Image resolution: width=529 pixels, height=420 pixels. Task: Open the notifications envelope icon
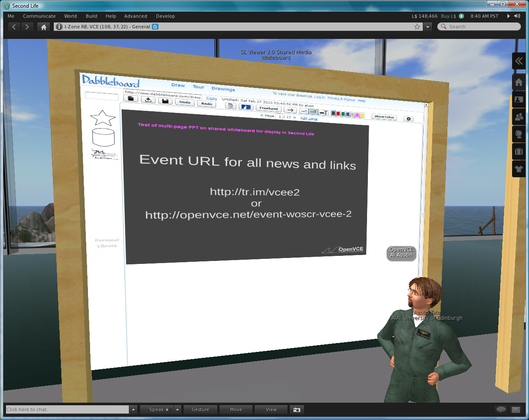(516, 409)
